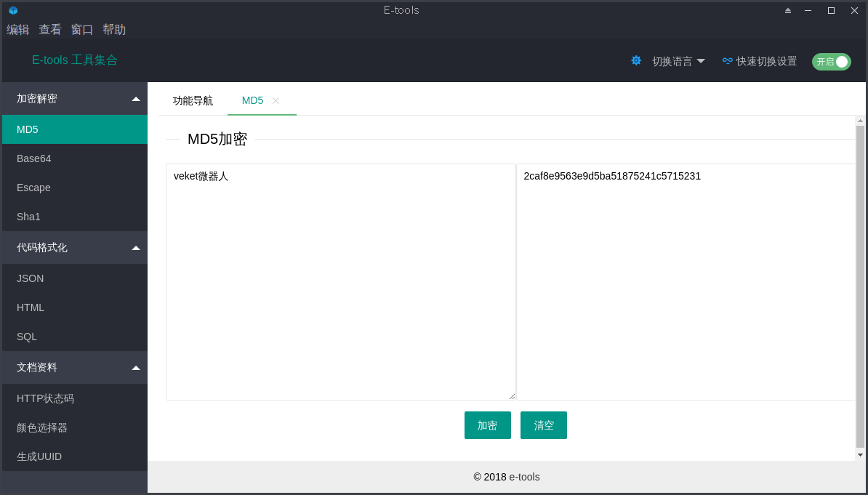The image size is (868, 495).
Task: Click the eject-style title bar button
Action: pos(788,10)
